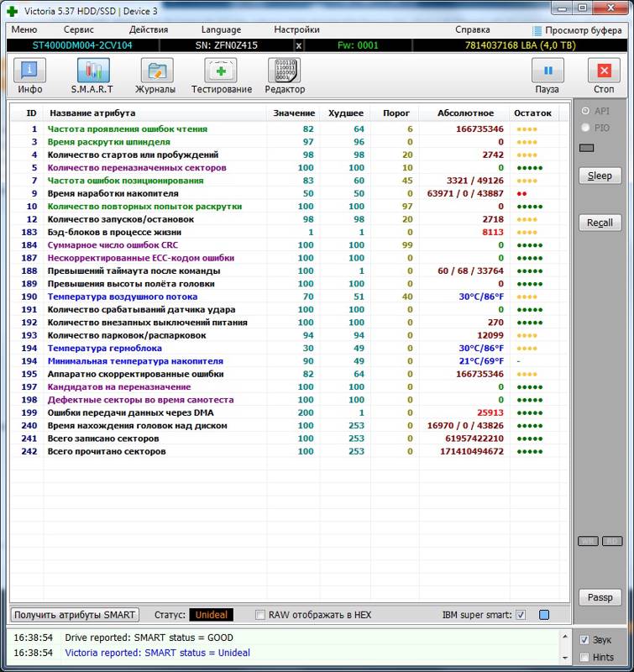Enable RAW отображать в HEX checkbox
Viewport: 634px width, 672px height.
[x=260, y=615]
